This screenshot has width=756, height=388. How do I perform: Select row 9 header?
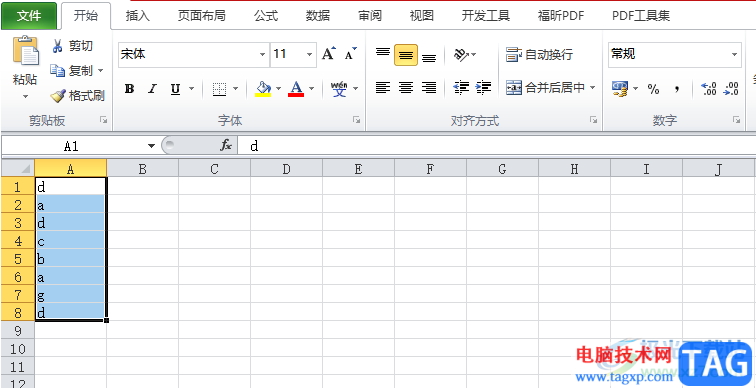coord(17,331)
